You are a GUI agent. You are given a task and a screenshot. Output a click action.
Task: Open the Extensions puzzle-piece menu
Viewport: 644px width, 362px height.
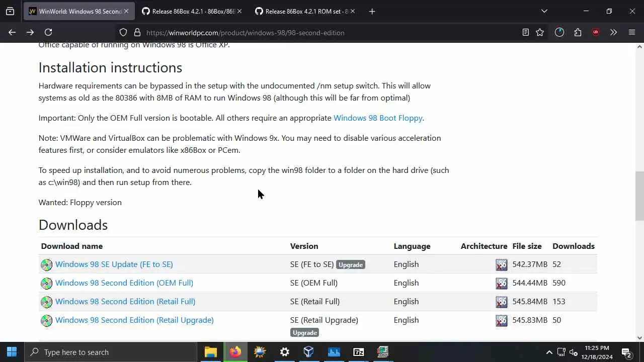pos(578,32)
